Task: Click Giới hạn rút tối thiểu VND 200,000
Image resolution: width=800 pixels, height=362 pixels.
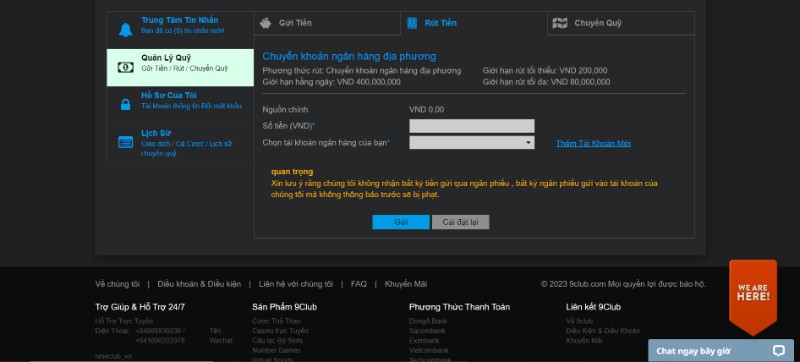Action: (545, 71)
